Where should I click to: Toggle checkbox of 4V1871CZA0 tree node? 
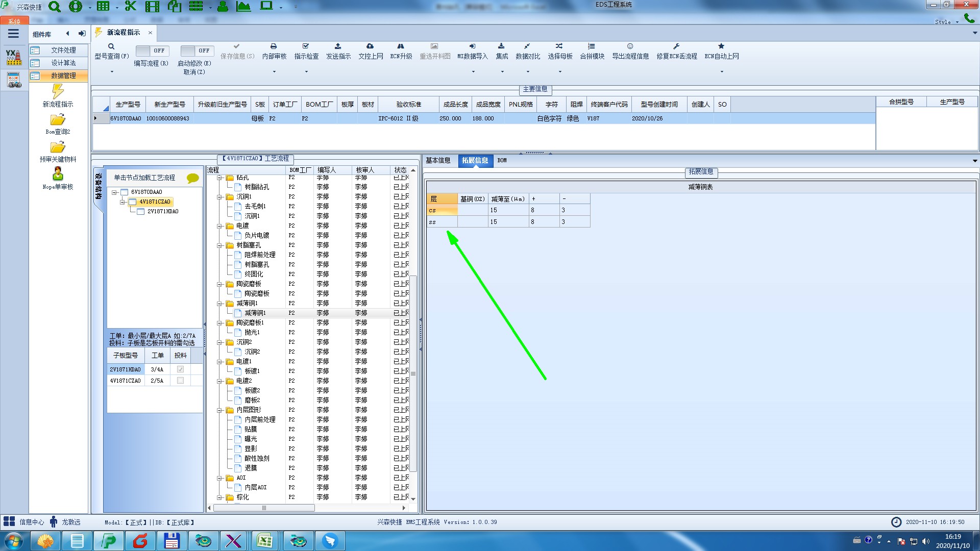[x=133, y=202]
